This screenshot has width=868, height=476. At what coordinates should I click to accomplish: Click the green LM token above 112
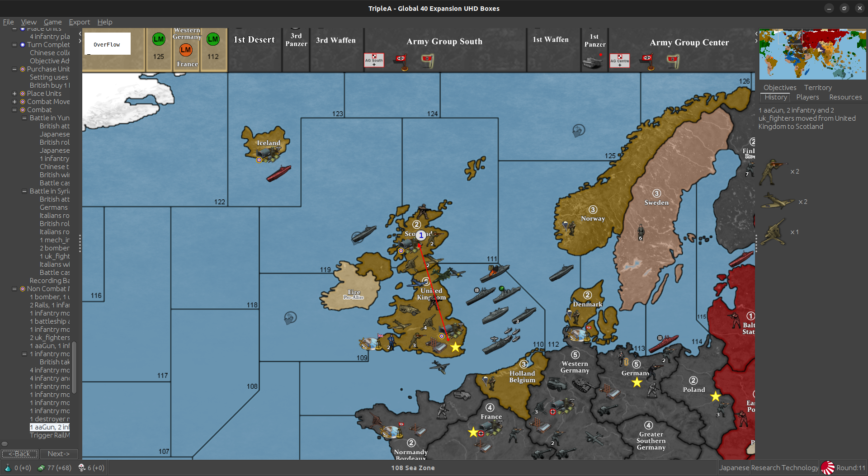[x=213, y=39]
